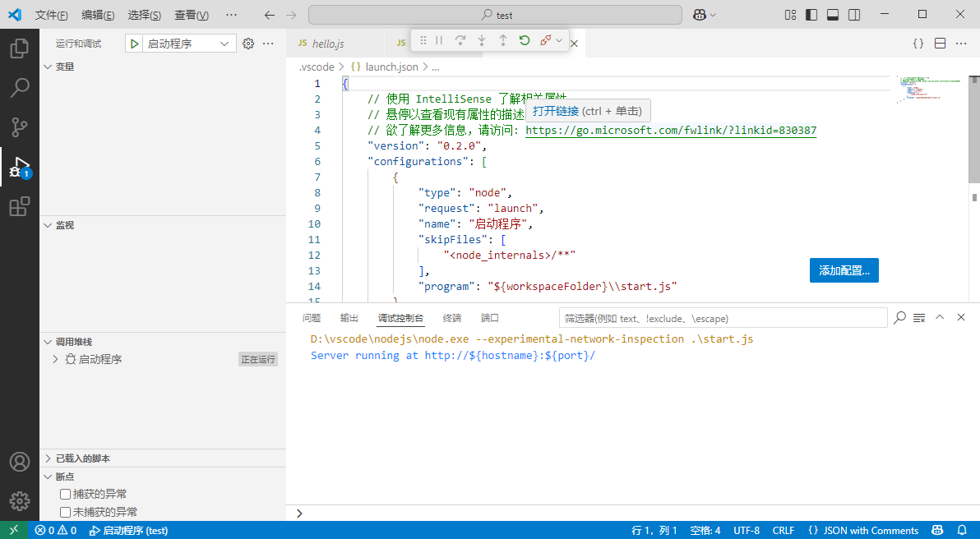
Task: Open the 选择 menu
Action: click(x=145, y=15)
